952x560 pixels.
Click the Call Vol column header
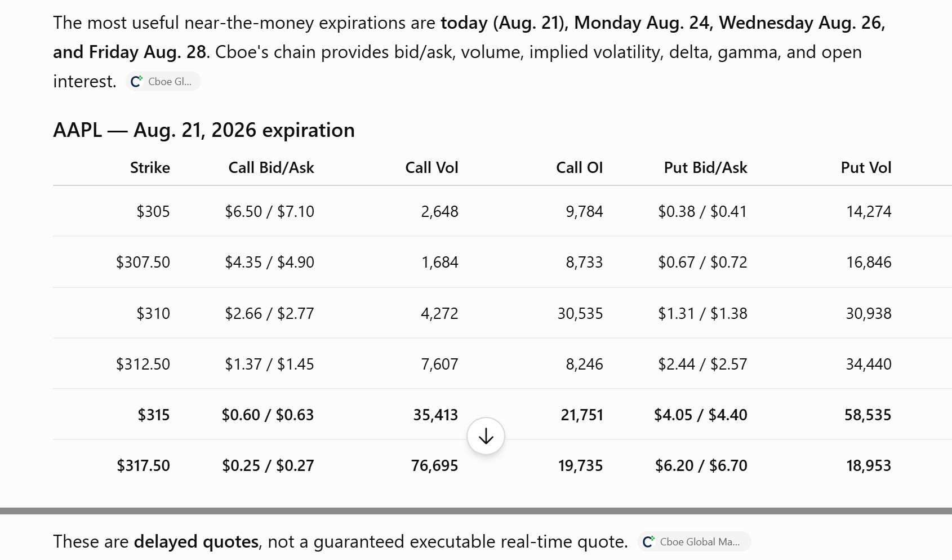click(431, 167)
